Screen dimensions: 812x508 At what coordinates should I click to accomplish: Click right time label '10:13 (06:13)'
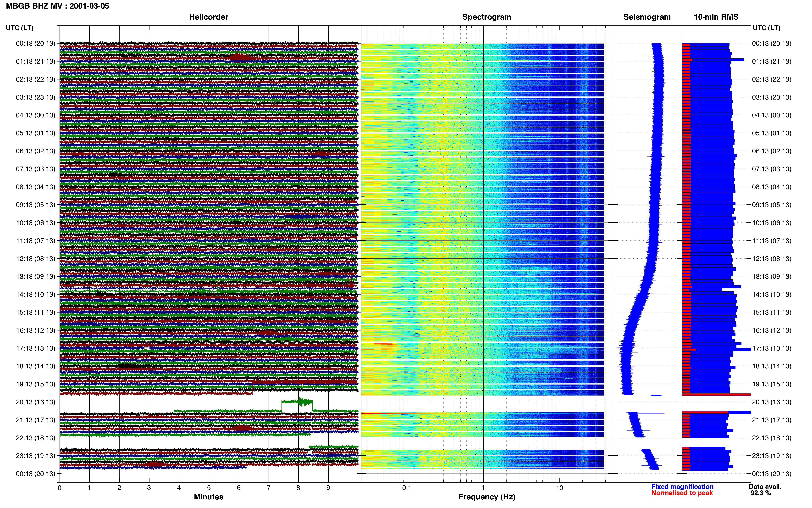tap(772, 223)
